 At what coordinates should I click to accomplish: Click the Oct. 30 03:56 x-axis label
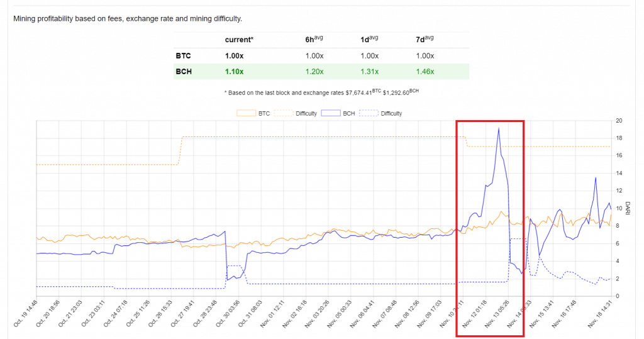227,313
